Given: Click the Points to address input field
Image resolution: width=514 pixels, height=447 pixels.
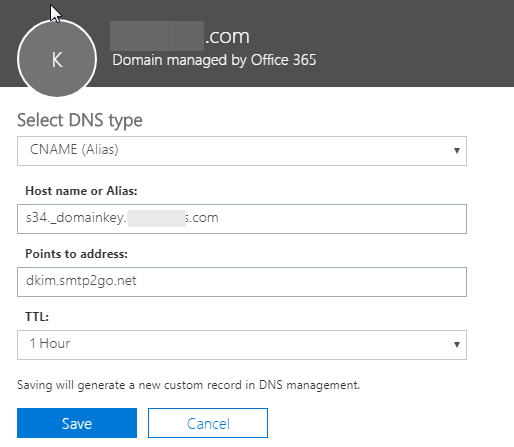Looking at the screenshot, I should point(242,282).
